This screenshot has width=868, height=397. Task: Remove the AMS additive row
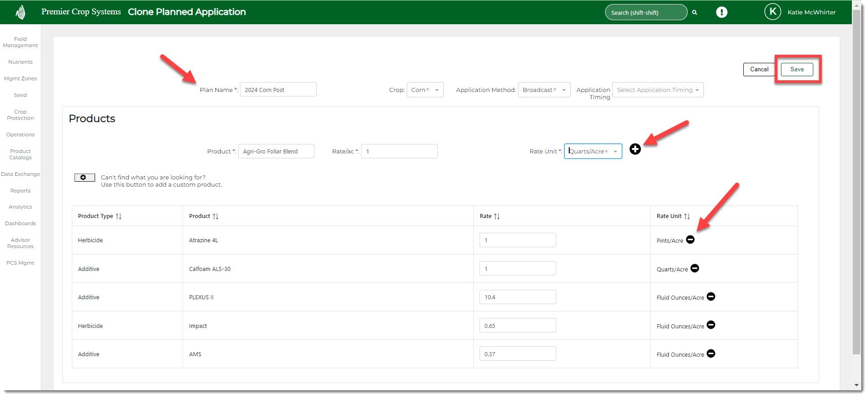(711, 354)
